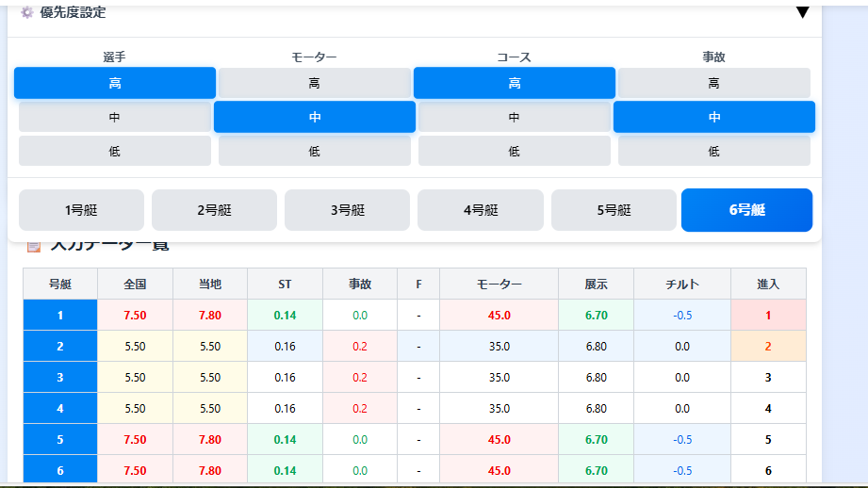
Task: Click 展示 value 6.70 in boat 1 row
Action: click(x=597, y=316)
